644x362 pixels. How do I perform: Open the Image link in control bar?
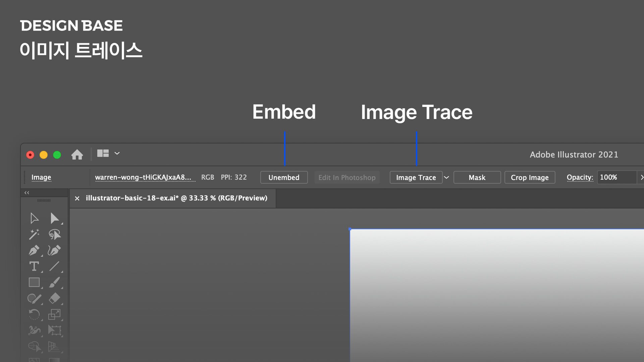[x=41, y=177]
